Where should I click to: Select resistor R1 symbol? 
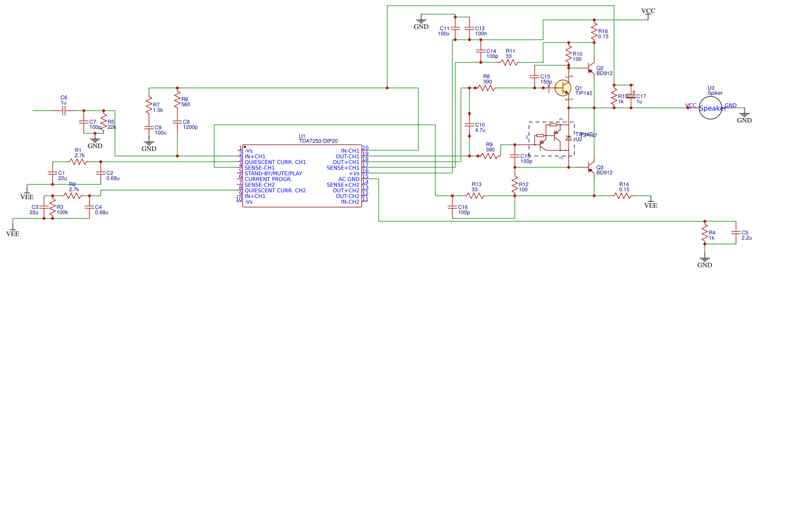pos(78,162)
